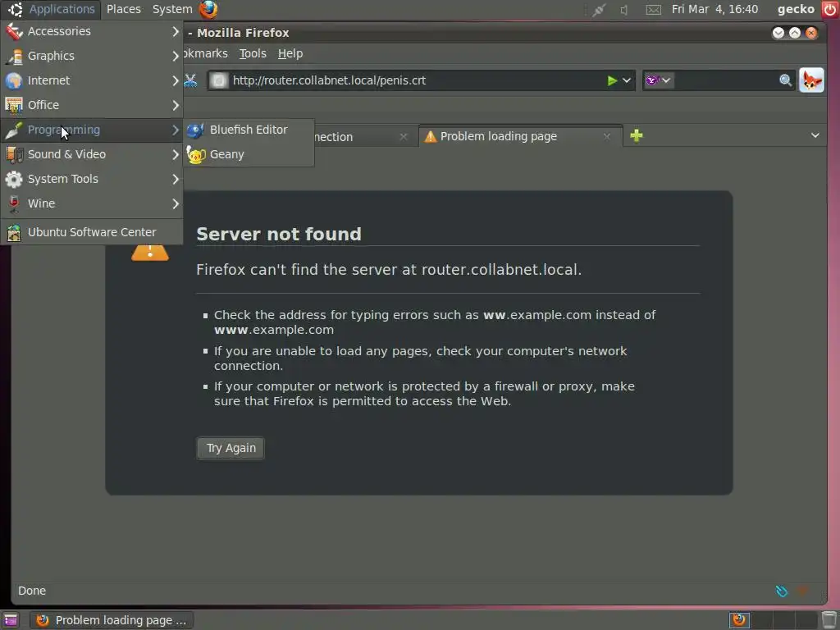Click the Firefox workspace switcher cell
This screenshot has height=630, width=840.
(739, 620)
